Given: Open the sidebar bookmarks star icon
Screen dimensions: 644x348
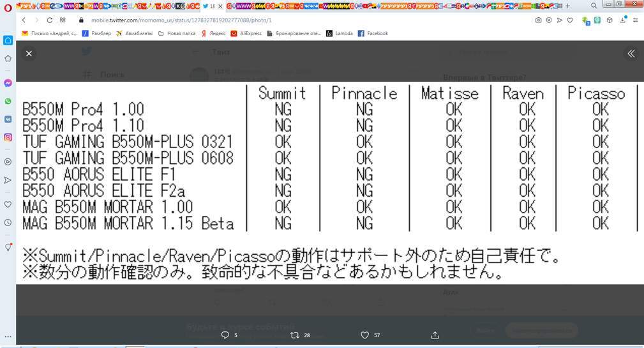Looking at the screenshot, I should pyautogui.click(x=8, y=58).
